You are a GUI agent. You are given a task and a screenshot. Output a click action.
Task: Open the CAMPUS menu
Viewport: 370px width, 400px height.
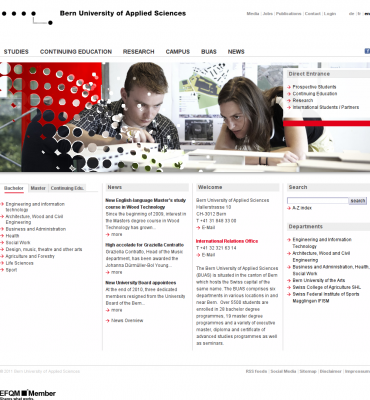coord(178,52)
